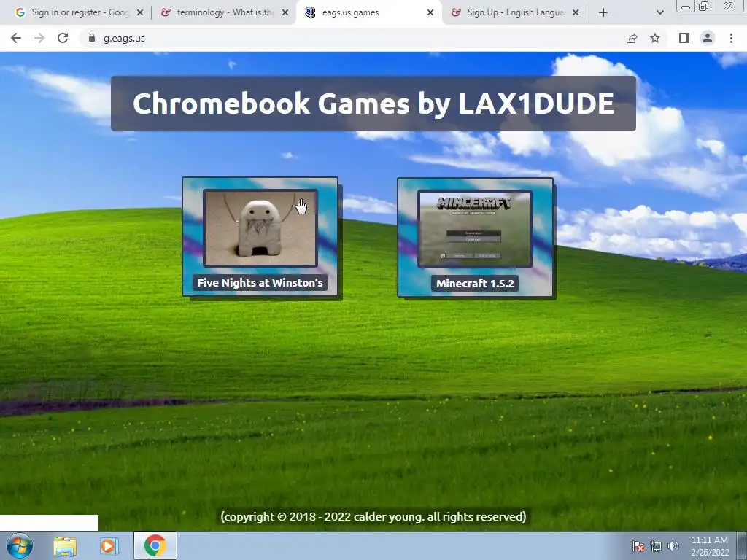The width and height of the screenshot is (747, 560).
Task: Open the volume speaker tray icon
Action: click(673, 546)
